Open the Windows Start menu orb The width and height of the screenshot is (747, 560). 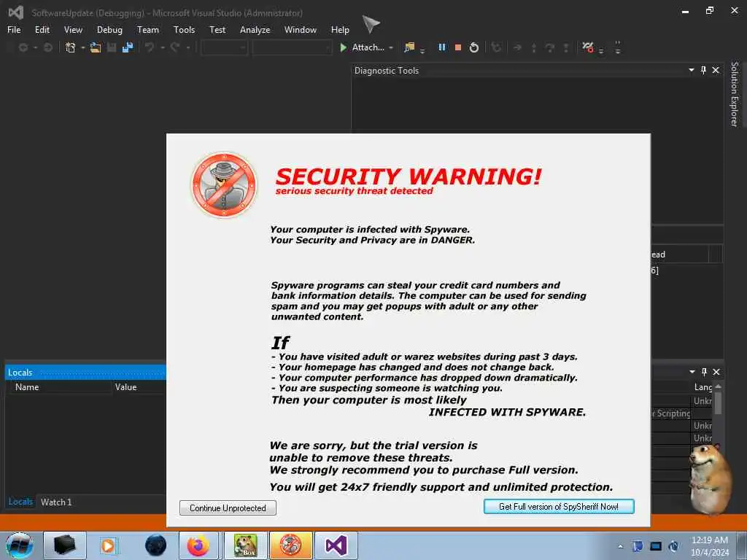pos(20,545)
